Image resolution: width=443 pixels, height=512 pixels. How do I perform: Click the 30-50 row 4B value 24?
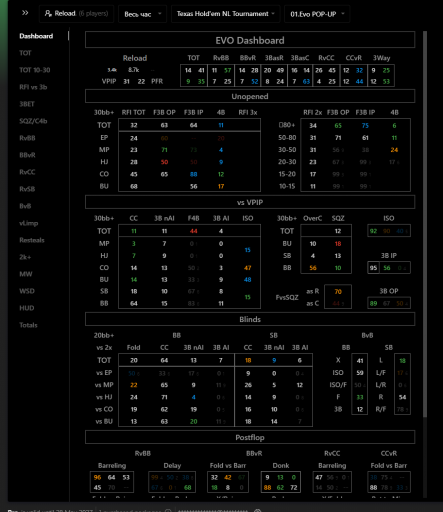[x=394, y=150]
